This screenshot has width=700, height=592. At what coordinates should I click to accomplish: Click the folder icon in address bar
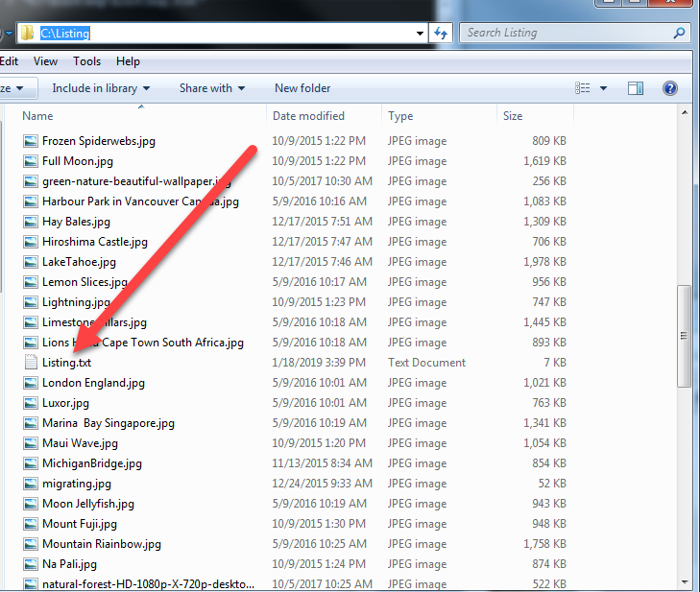click(x=27, y=34)
